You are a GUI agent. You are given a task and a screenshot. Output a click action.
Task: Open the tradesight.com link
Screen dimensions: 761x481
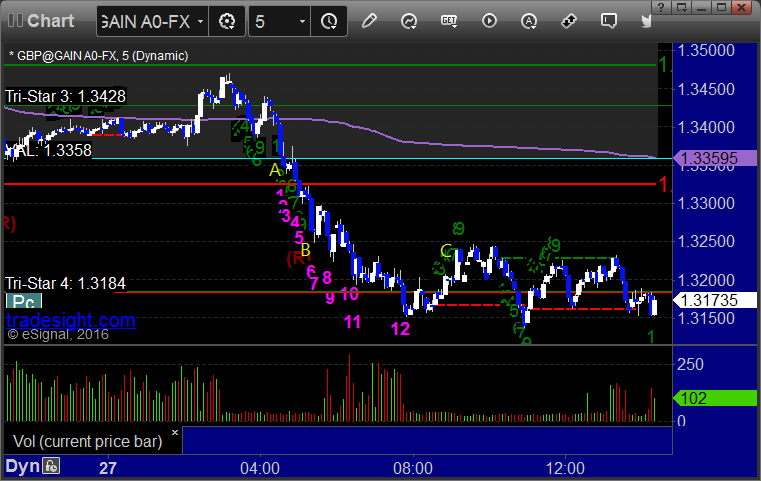click(x=71, y=320)
